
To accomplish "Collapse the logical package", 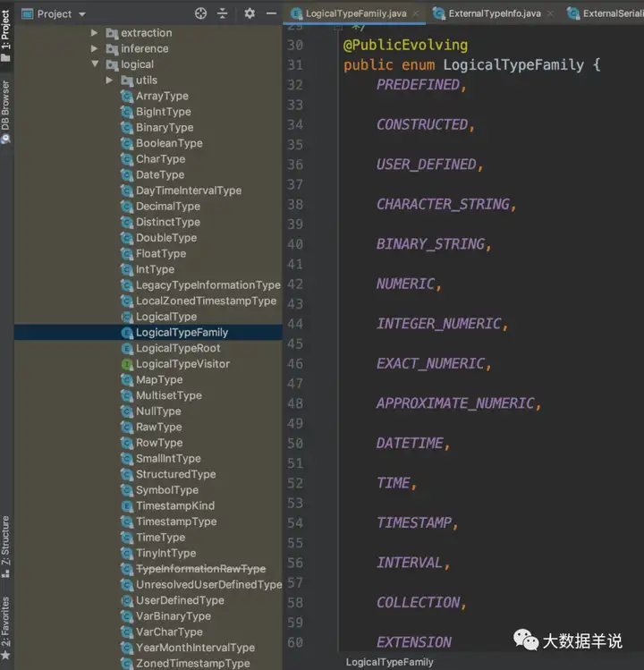I will [95, 64].
